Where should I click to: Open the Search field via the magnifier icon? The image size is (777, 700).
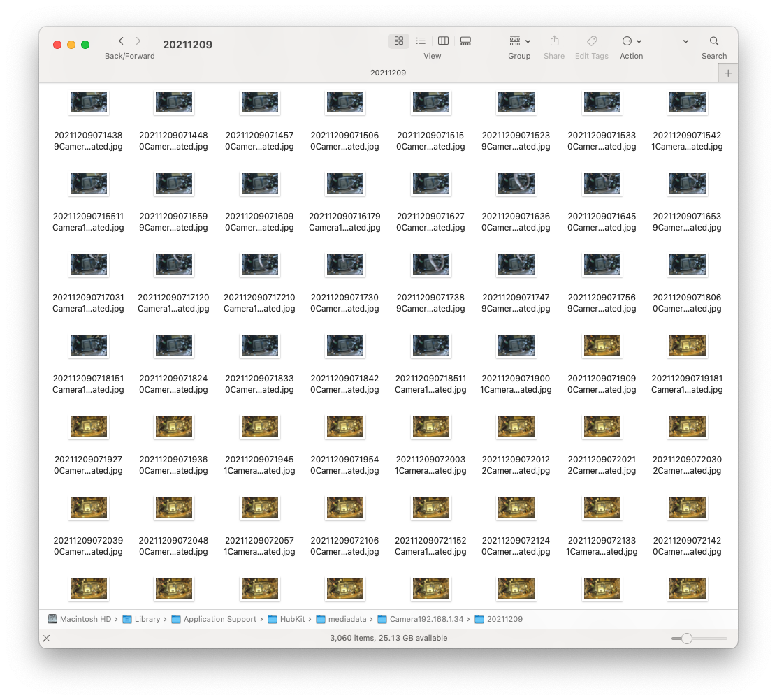click(713, 41)
